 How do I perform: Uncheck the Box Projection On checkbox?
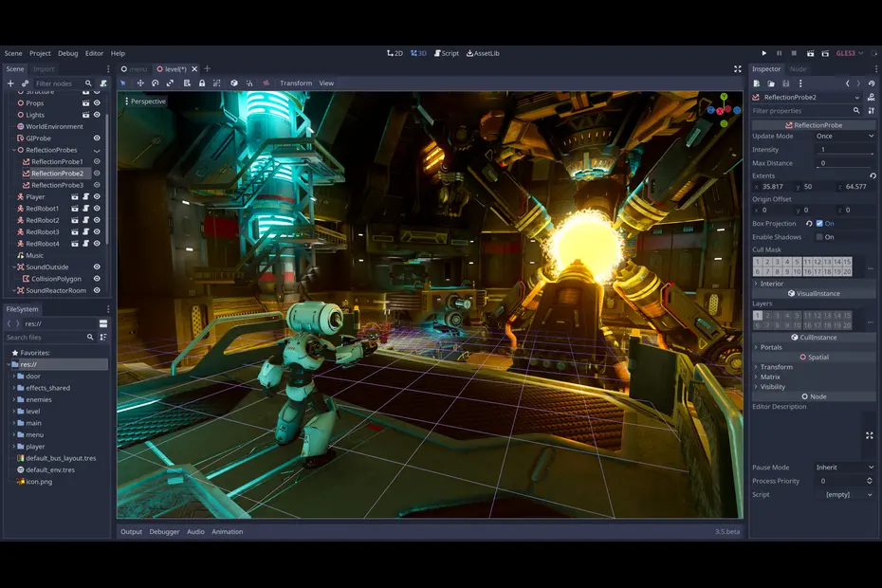click(819, 224)
